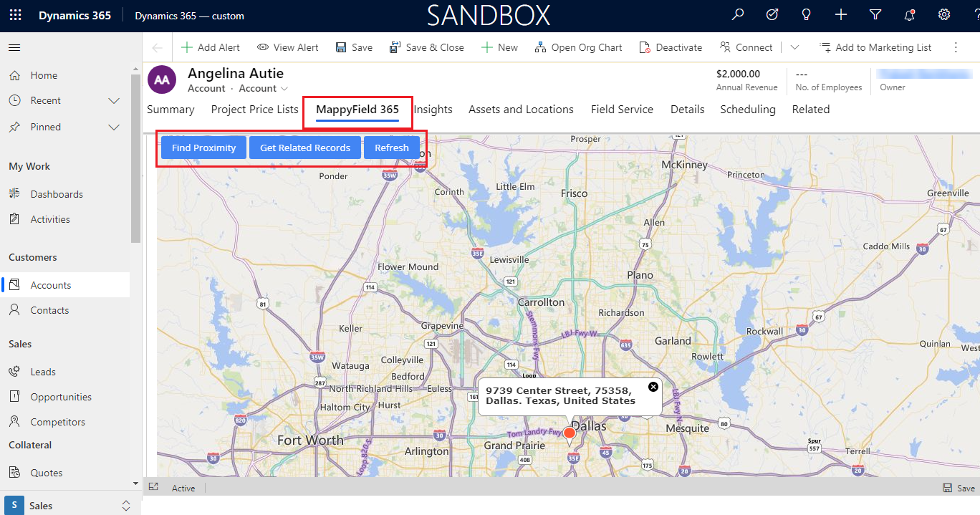Click Get Related Records button
The image size is (980, 515).
[x=305, y=148]
